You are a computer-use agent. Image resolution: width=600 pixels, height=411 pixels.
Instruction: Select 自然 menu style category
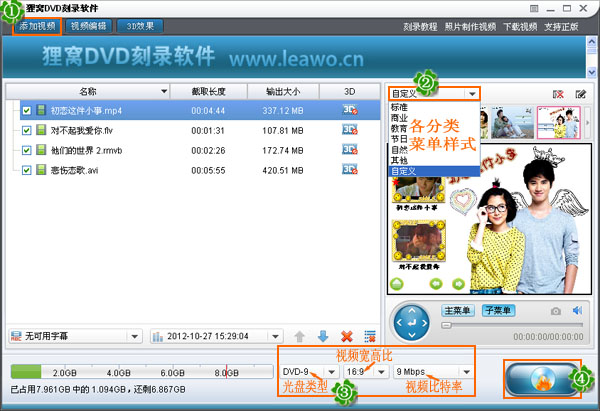(399, 150)
